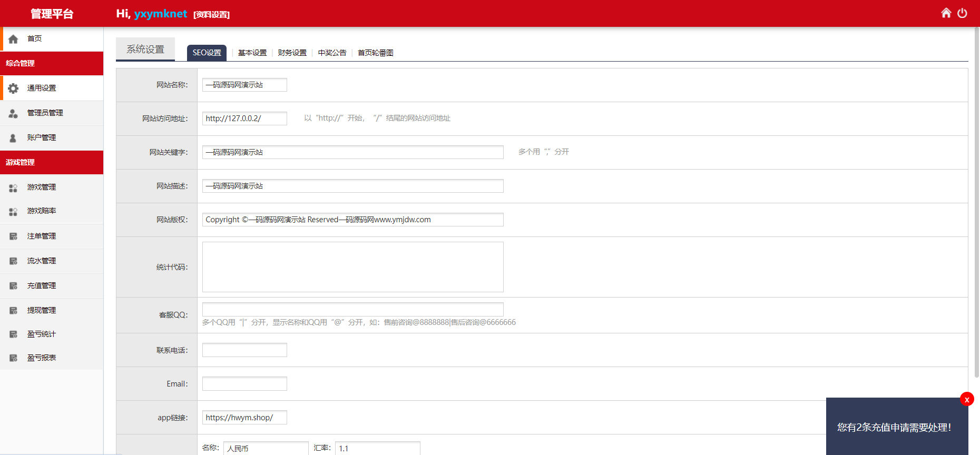The height and width of the screenshot is (455, 980).
Task: Open the 财务设置 tab
Action: click(292, 53)
